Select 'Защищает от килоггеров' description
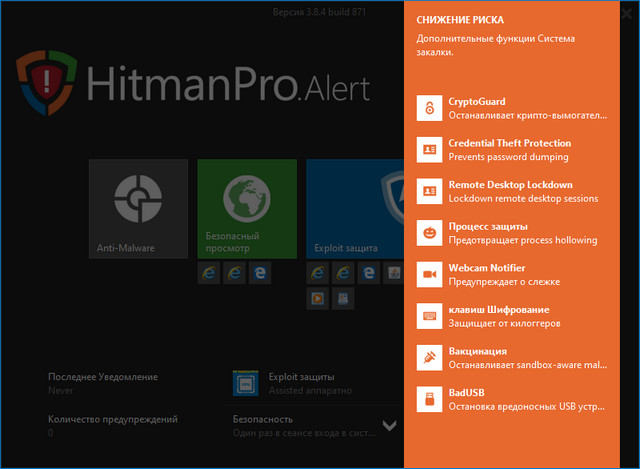Viewport: 640px width, 469px height. [504, 323]
